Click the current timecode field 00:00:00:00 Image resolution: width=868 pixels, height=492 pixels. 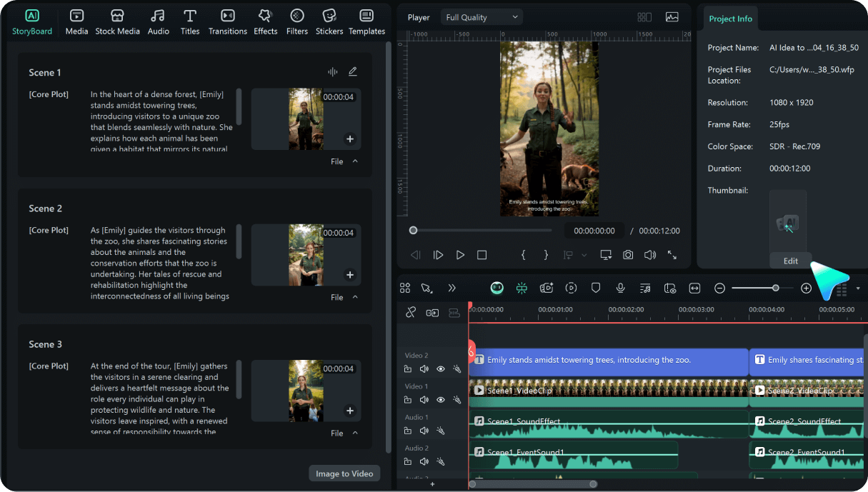pos(594,231)
